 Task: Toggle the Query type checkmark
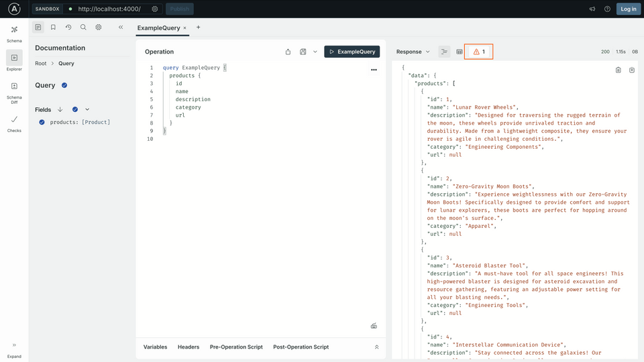64,85
